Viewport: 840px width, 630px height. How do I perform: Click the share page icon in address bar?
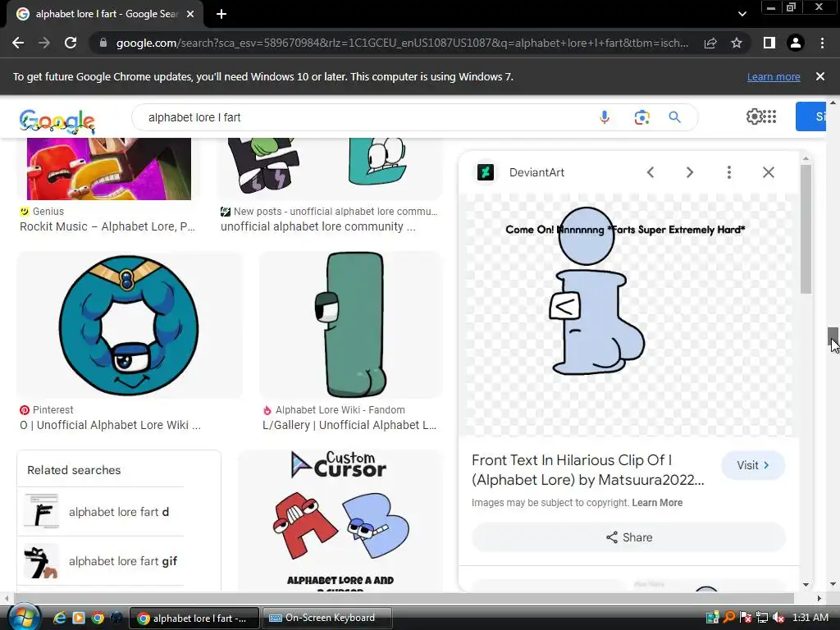click(710, 43)
